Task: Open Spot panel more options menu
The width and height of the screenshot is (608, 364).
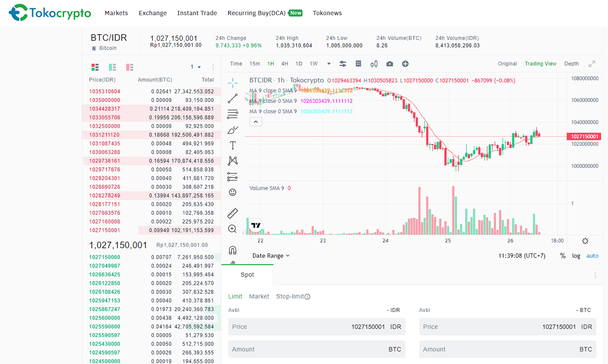Action: [595, 275]
